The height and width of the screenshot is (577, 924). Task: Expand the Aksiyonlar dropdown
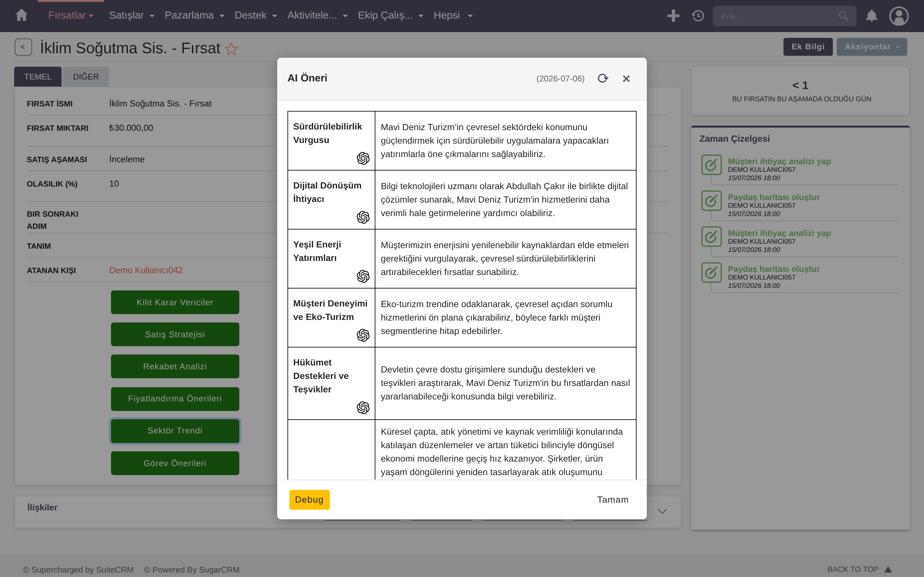pos(872,46)
